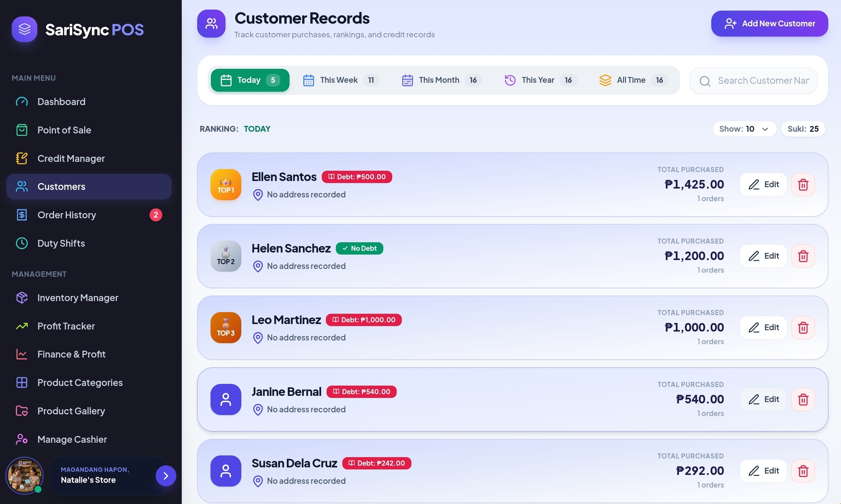
Task: Switch to This Week tab
Action: (341, 80)
